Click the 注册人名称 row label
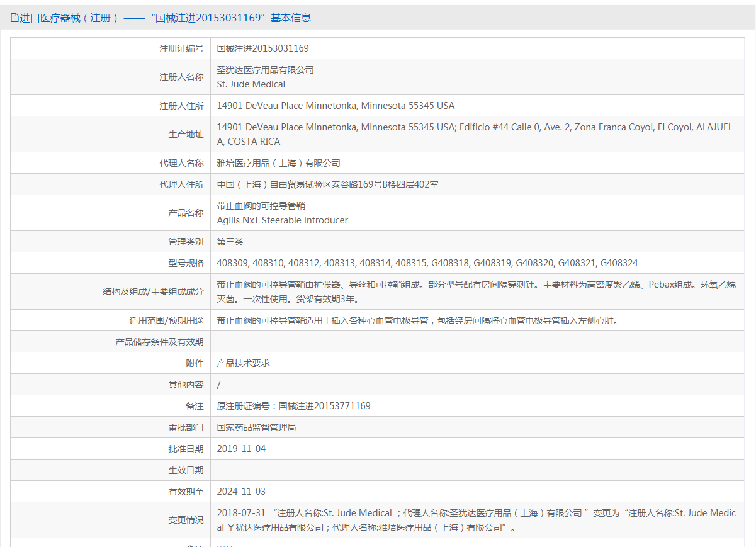 pyautogui.click(x=181, y=77)
